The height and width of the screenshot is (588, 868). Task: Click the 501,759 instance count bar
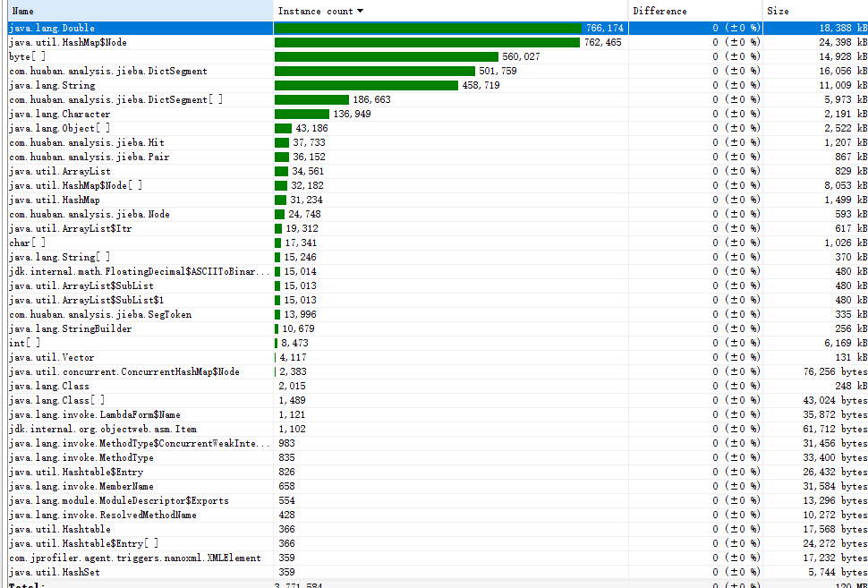[x=375, y=72]
